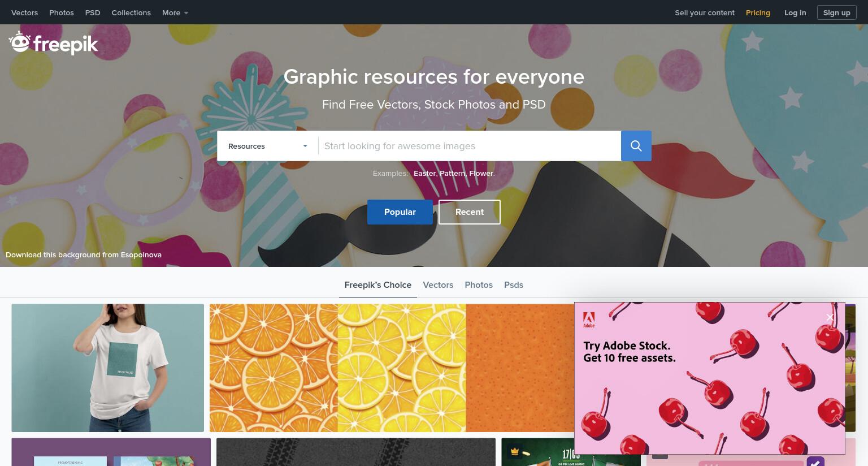Screen dimensions: 868x466
Task: Focus the image search input field
Action: tap(470, 146)
